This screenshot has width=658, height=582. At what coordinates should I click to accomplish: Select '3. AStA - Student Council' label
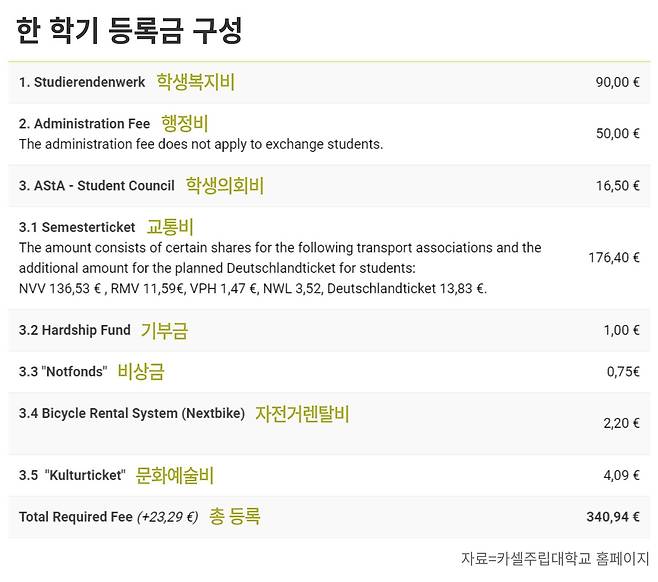(97, 185)
